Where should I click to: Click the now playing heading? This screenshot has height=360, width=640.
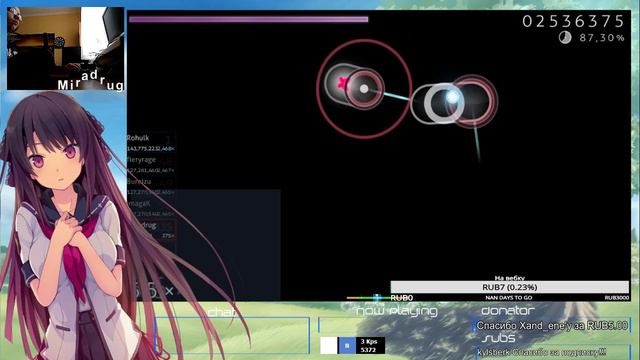click(397, 311)
